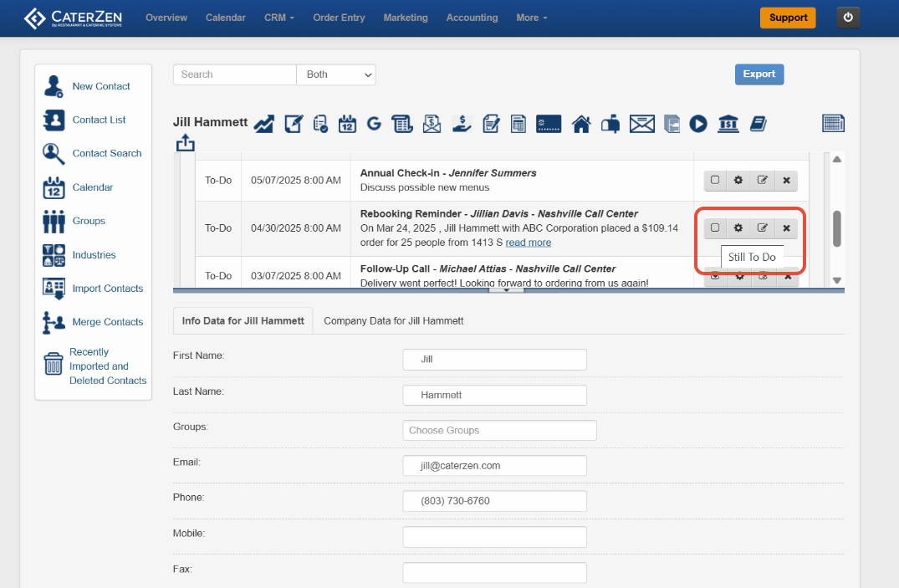
Task: Open Industries in sidebar
Action: point(79,255)
